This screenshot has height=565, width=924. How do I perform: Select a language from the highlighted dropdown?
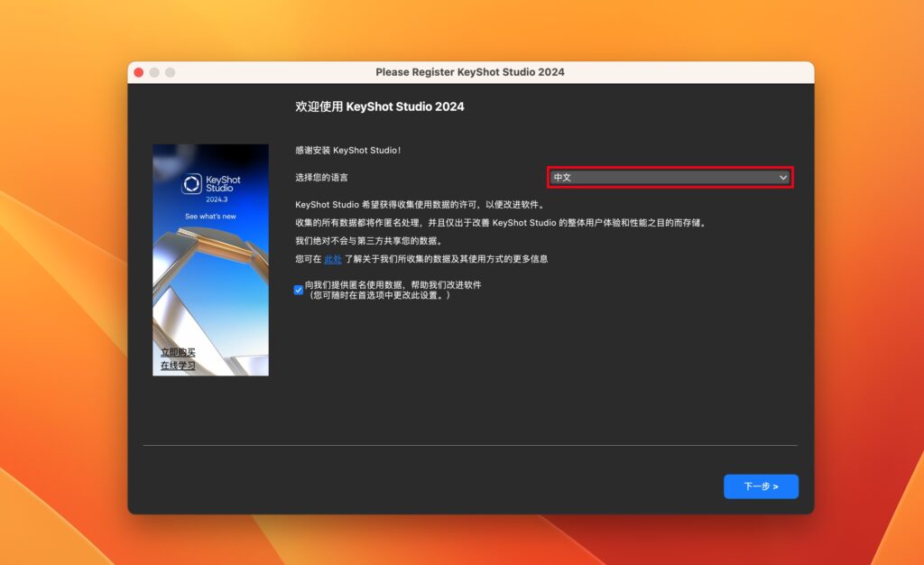tap(670, 177)
